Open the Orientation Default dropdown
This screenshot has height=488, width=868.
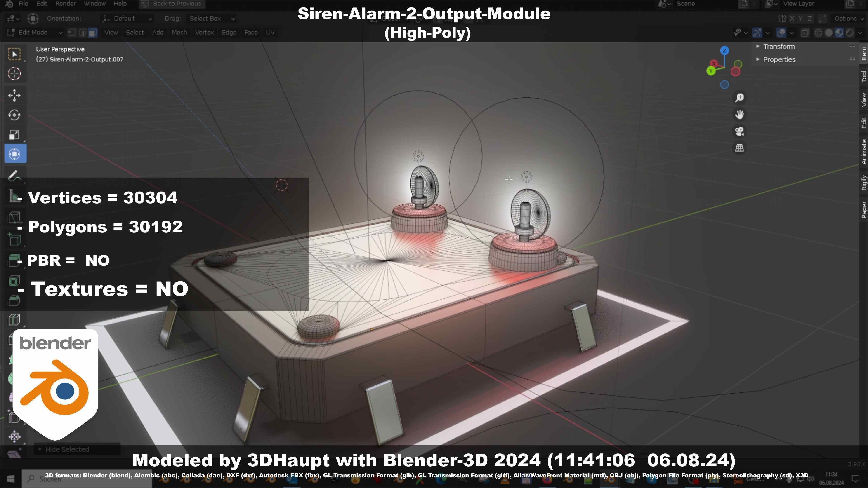(127, 19)
